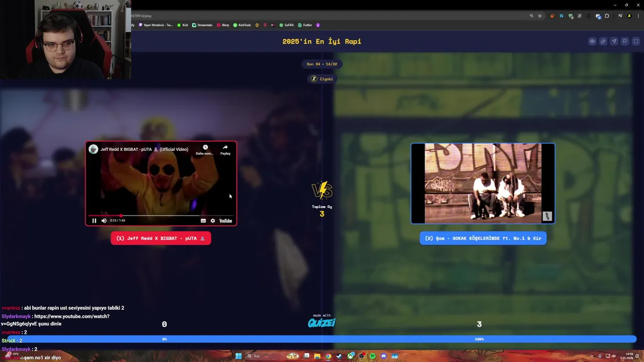Click the VS lightning emblem

click(x=322, y=191)
